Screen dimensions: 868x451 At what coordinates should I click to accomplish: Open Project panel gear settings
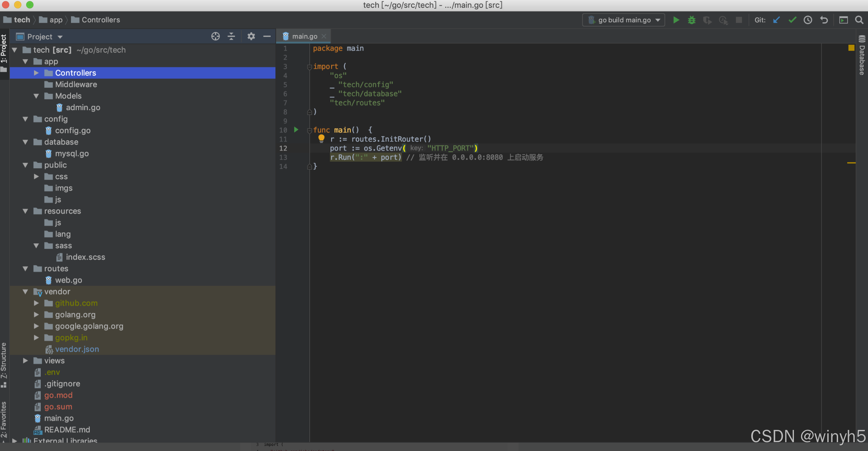[251, 36]
